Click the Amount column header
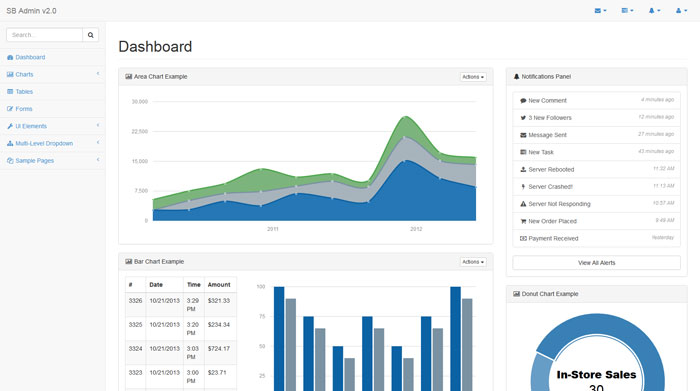The width and height of the screenshot is (700, 391). 221,285
